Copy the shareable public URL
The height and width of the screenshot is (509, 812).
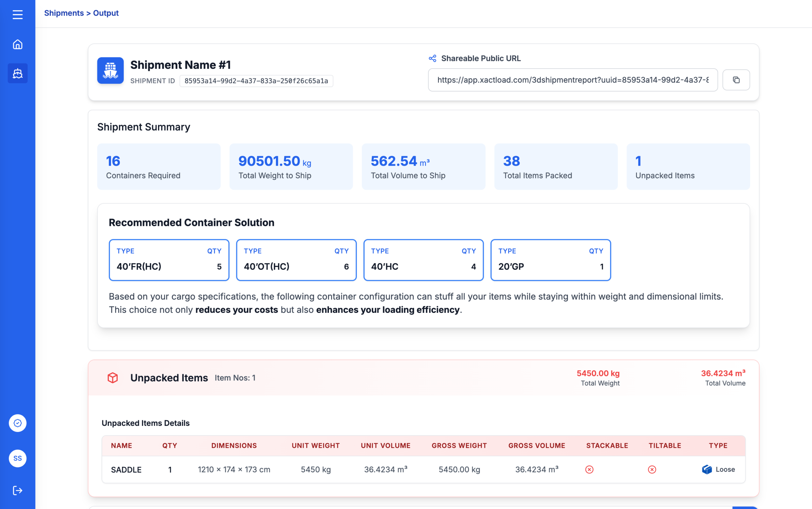click(736, 80)
